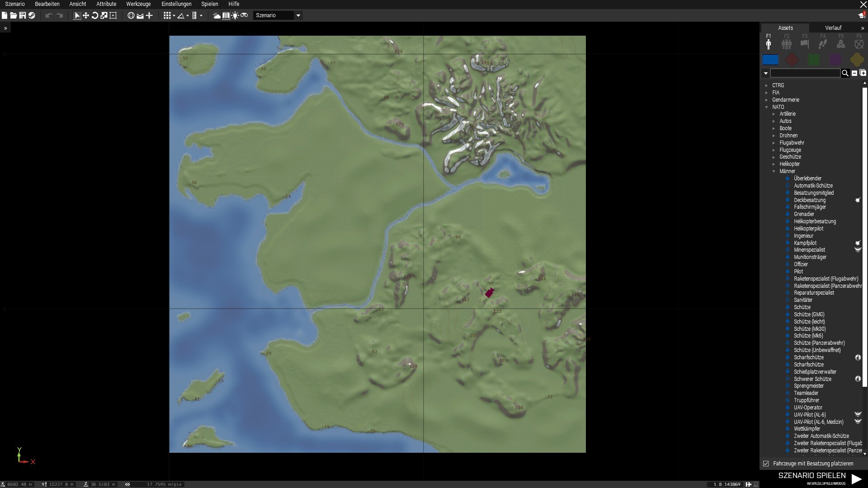Uncheck Fahrzeuge mit Besatzung platzieren

click(766, 464)
